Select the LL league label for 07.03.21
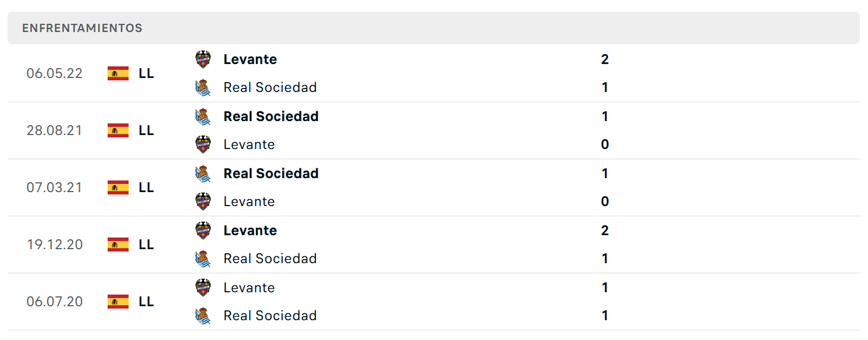The width and height of the screenshot is (868, 340). pos(147,187)
